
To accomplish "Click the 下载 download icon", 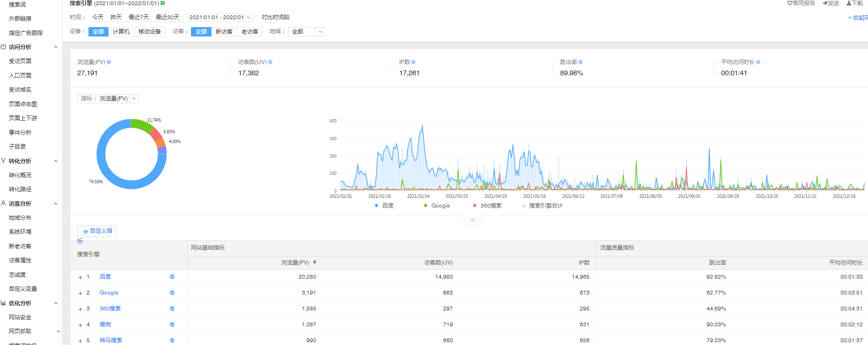I will [849, 3].
